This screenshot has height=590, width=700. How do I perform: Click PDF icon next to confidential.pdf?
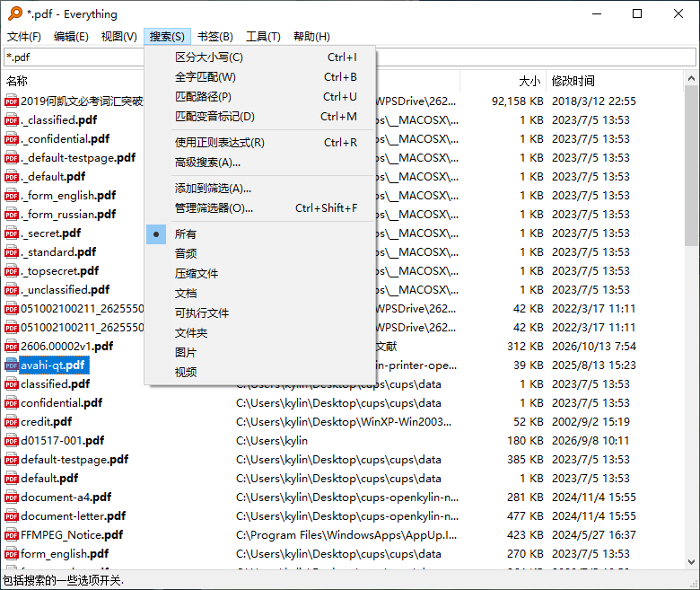(11, 403)
